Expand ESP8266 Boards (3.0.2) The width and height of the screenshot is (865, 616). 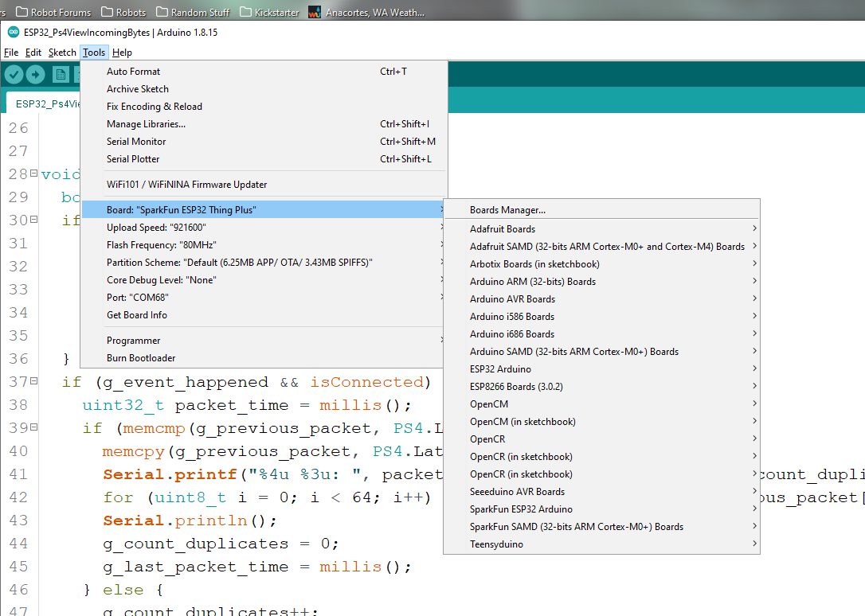click(602, 387)
